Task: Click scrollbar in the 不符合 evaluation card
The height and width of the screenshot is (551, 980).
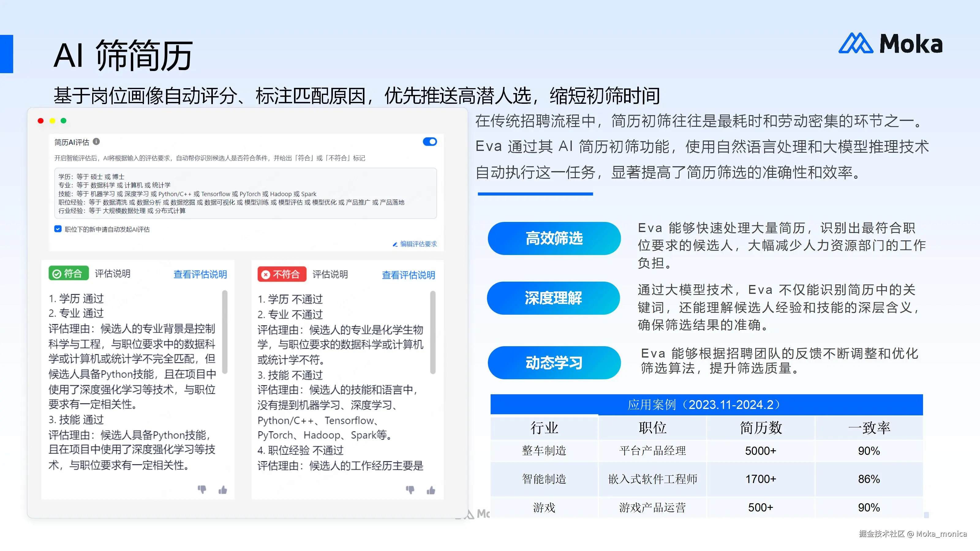Action: point(432,332)
